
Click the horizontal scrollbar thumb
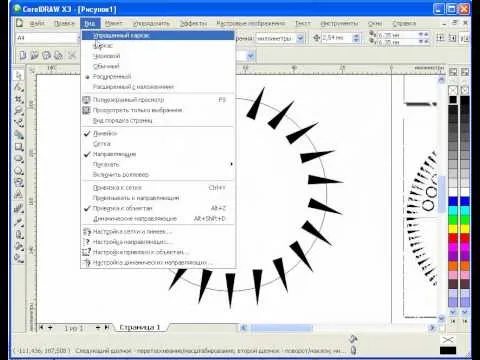[x=282, y=328]
